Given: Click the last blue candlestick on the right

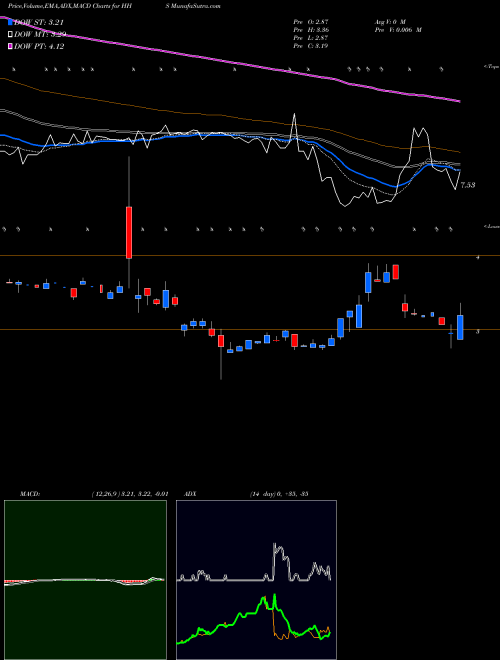Looking at the screenshot, I should (x=460, y=327).
